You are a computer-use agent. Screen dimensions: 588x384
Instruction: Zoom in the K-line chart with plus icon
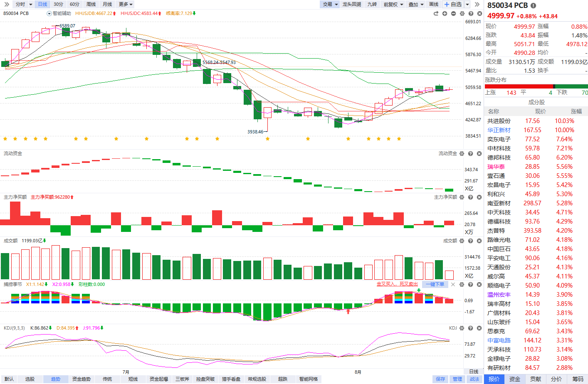445,14
